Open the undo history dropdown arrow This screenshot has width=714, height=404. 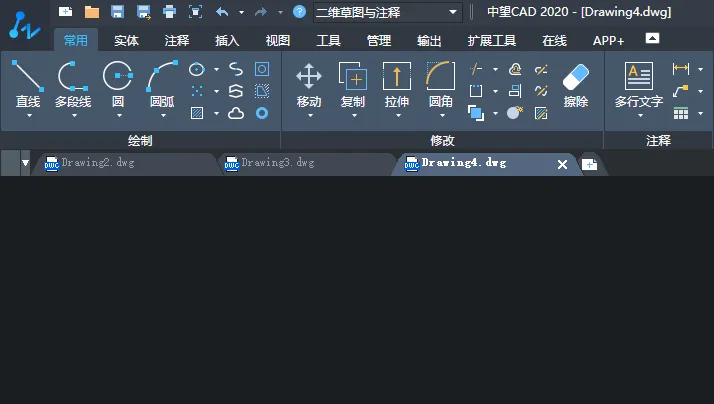coord(241,13)
